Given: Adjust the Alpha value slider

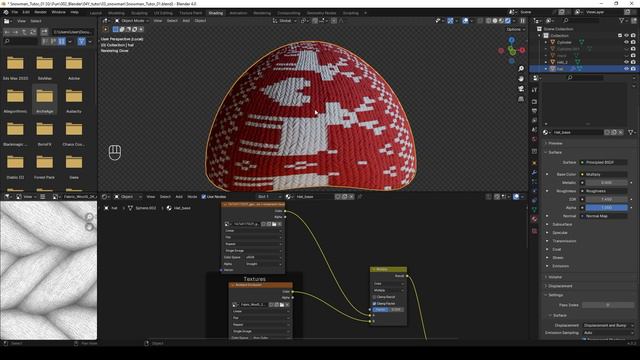Looking at the screenshot, I should pyautogui.click(x=607, y=208).
